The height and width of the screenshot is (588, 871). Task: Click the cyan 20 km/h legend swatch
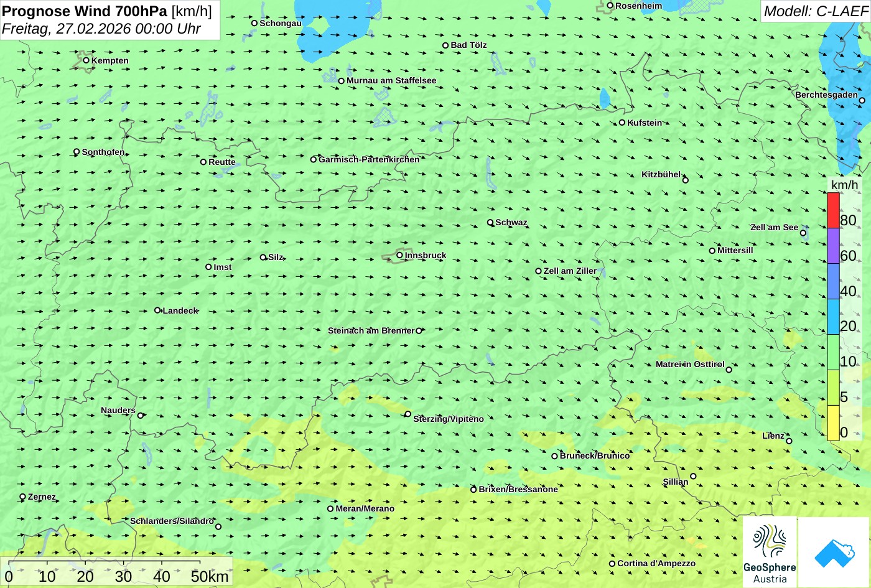point(833,317)
